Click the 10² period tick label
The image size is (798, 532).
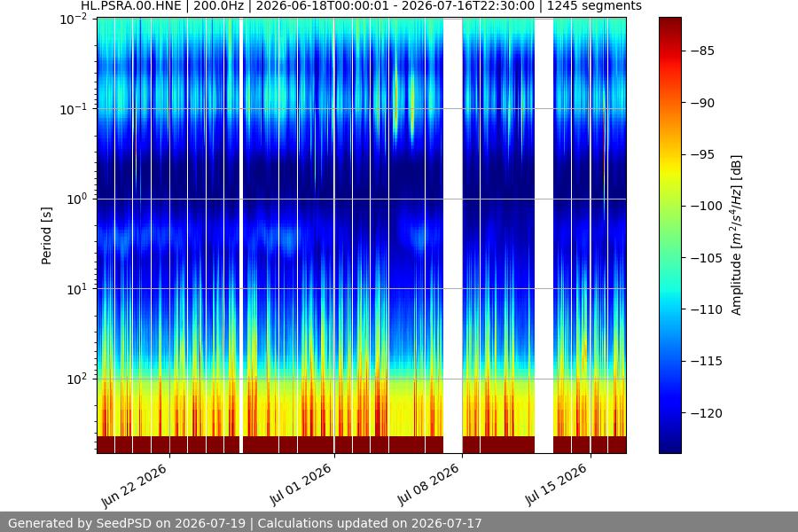coord(77,379)
